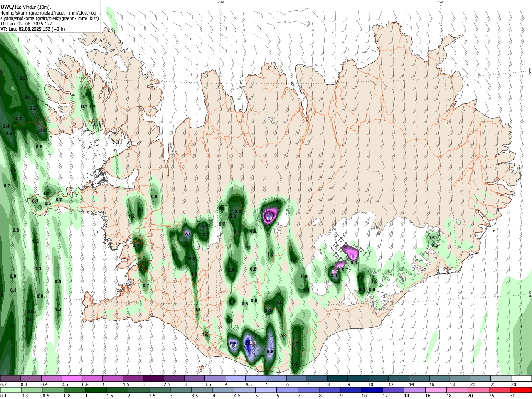
Task: Pick the darkest green 1–1.5 rain legend swatch
Action: pyautogui.click(x=96, y=390)
